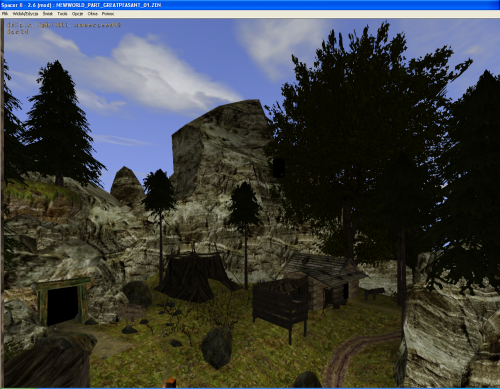Open the Opcje menu

[77, 14]
